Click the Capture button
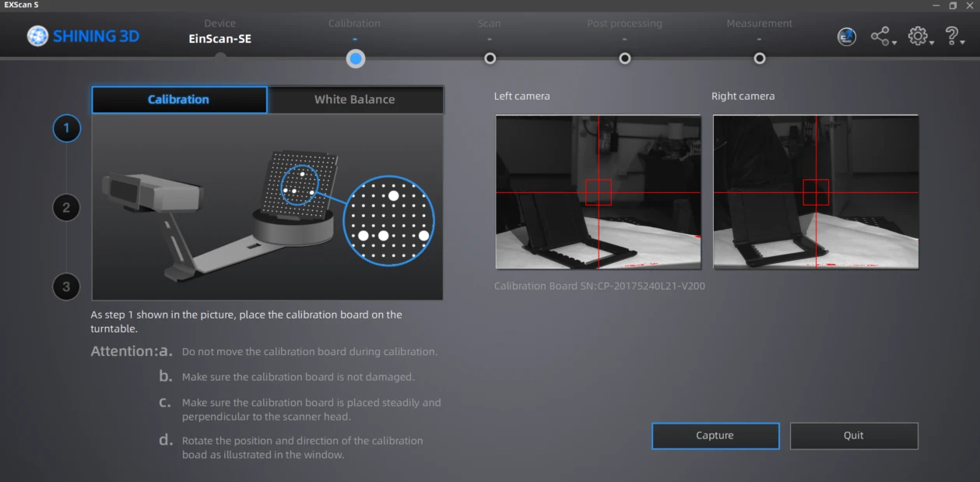 click(715, 436)
